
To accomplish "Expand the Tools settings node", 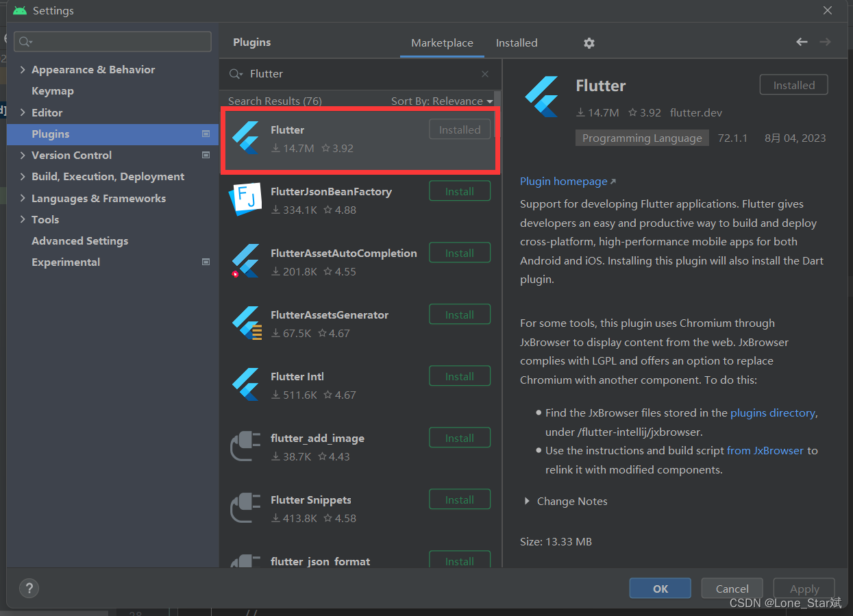I will pos(23,219).
